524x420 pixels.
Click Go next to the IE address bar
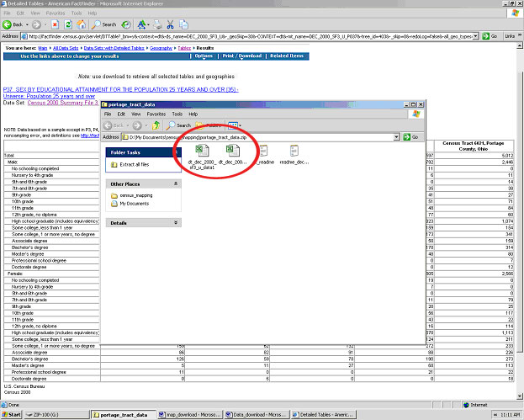(490, 36)
